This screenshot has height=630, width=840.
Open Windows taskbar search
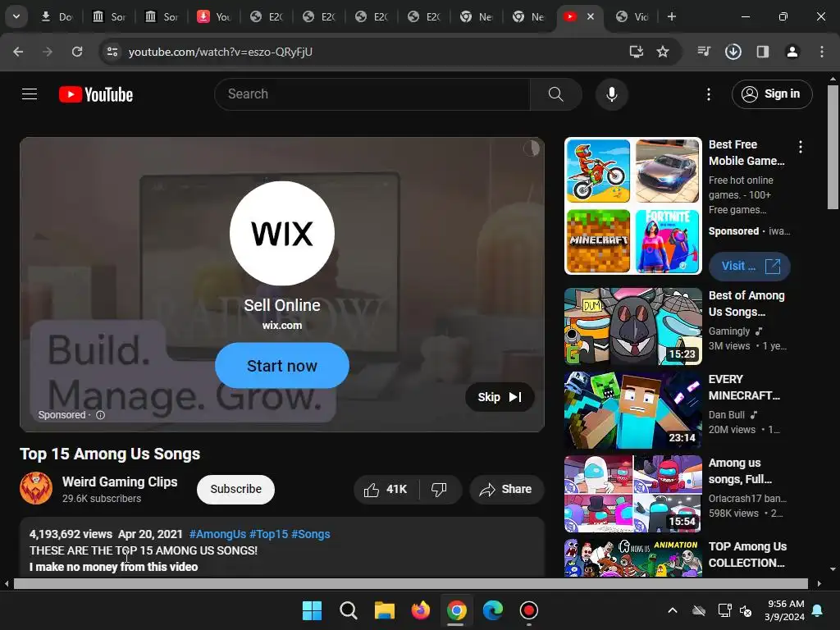tap(348, 610)
